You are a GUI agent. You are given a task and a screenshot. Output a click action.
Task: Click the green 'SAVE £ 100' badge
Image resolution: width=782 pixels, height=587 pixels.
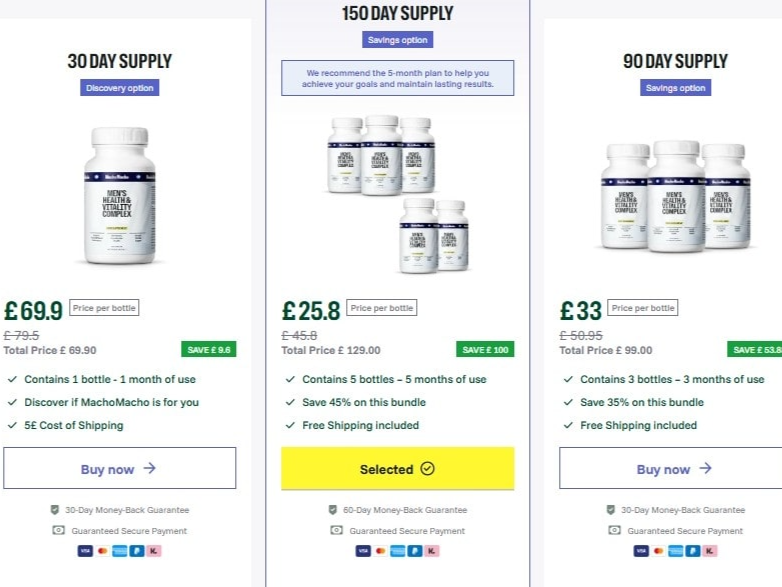(x=487, y=350)
